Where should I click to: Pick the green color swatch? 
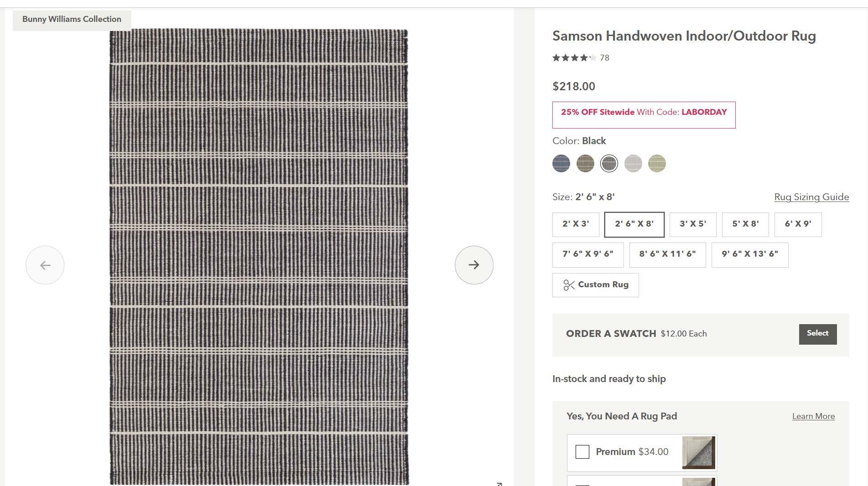657,163
